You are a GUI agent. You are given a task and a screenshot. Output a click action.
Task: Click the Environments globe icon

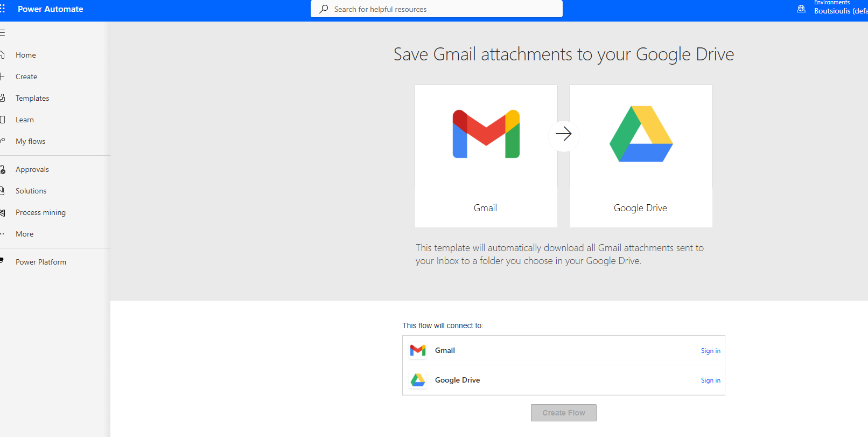click(x=801, y=9)
